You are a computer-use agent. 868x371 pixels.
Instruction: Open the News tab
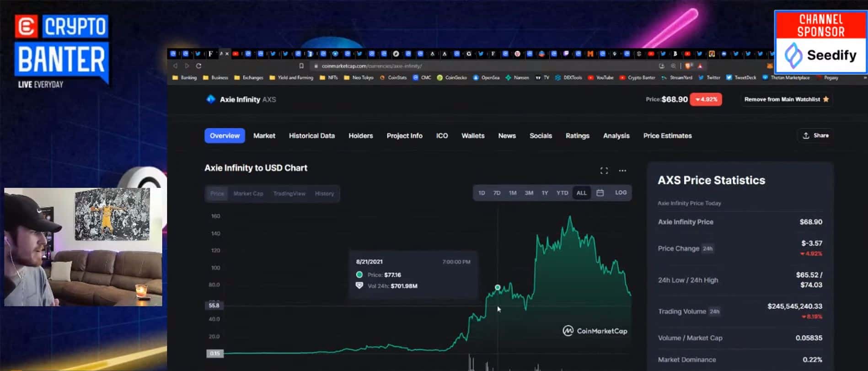click(x=507, y=136)
